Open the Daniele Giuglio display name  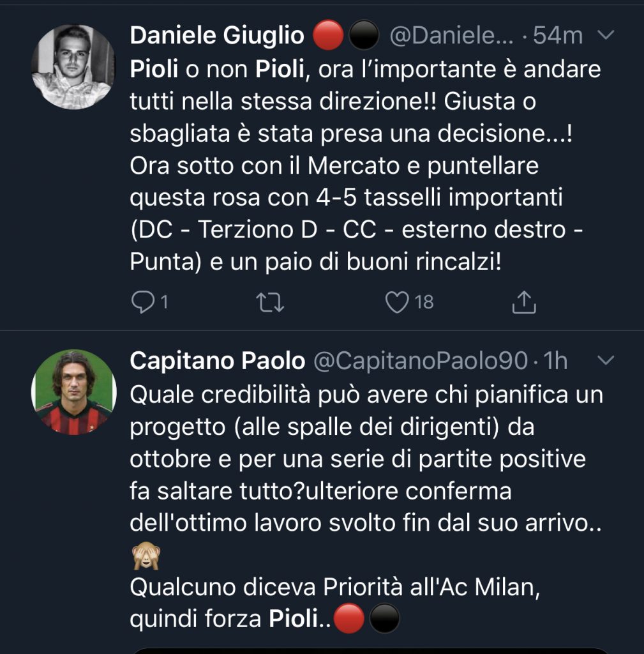(217, 36)
